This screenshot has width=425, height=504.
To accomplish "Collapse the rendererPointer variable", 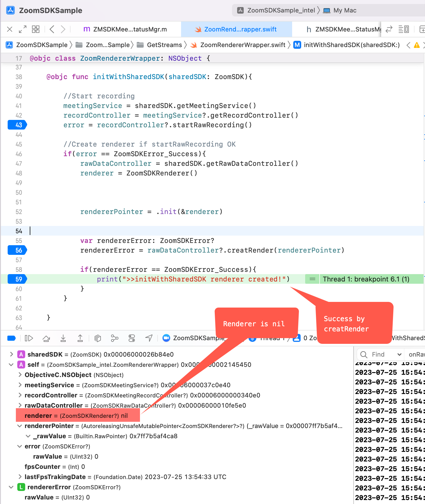I will click(20, 426).
